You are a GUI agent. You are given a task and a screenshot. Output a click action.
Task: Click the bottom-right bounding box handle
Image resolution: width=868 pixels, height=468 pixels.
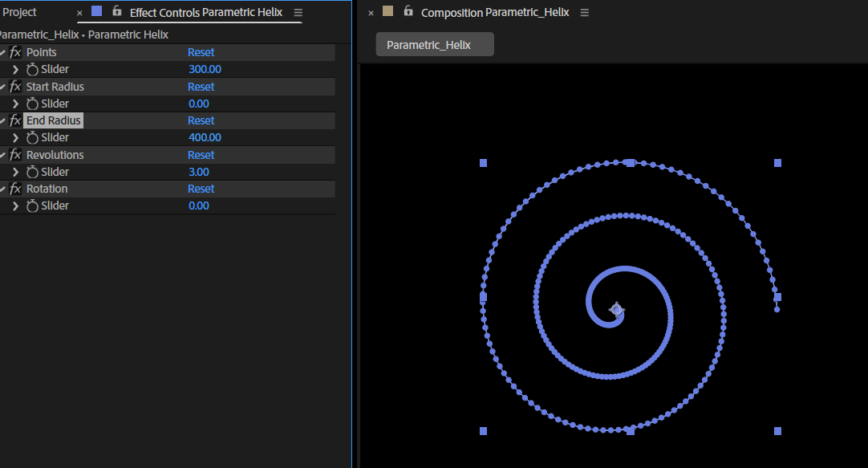pyautogui.click(x=778, y=431)
